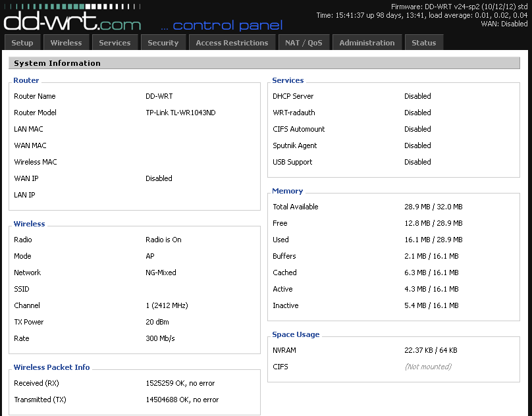Click the Inactive memory value 5.4 MB

pyautogui.click(x=431, y=305)
